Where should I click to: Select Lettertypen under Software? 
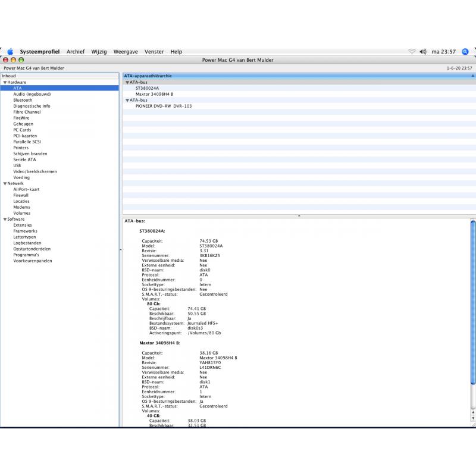click(24, 237)
